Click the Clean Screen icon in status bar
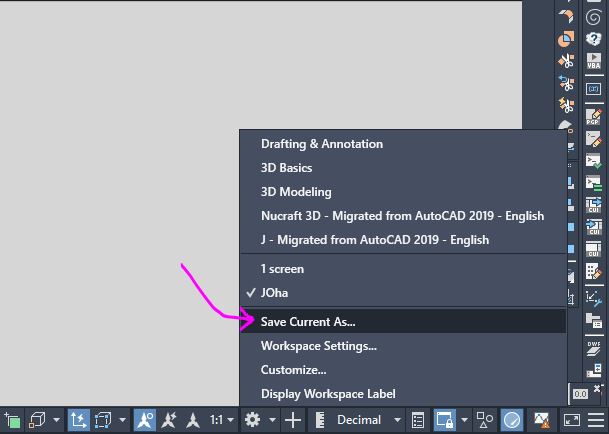Screen dimensions: 609x434 click(x=572, y=420)
